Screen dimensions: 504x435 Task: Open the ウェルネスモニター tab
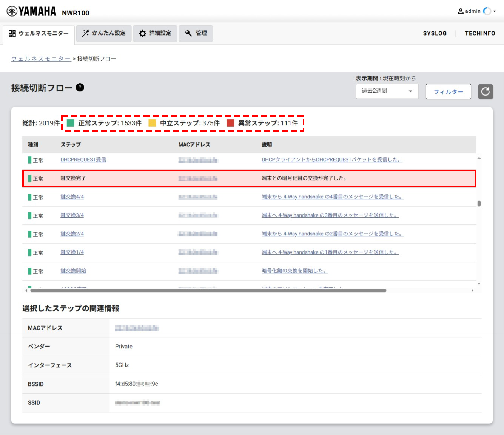39,33
